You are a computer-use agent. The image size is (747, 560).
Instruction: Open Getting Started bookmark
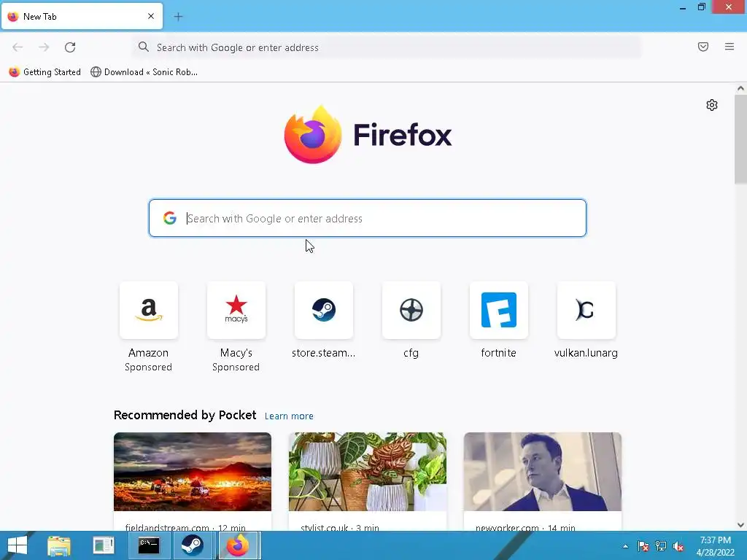point(44,72)
